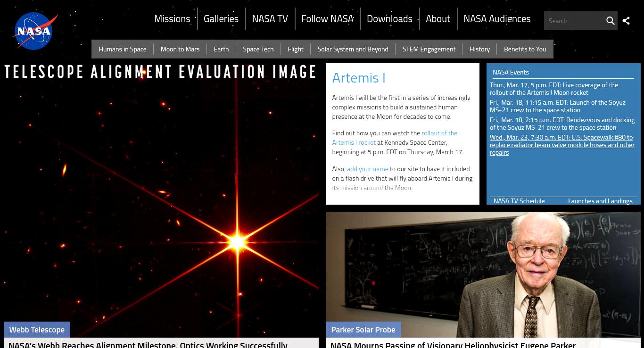Follow the 'add your name' link
The image size is (644, 348).
click(x=368, y=169)
